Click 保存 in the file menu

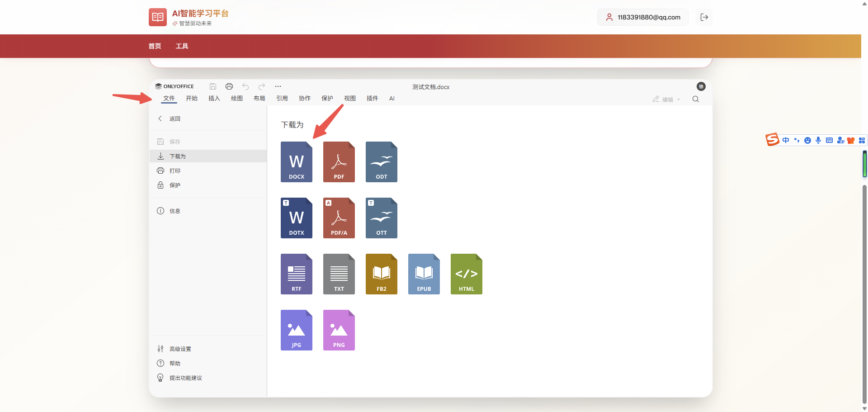208,142
